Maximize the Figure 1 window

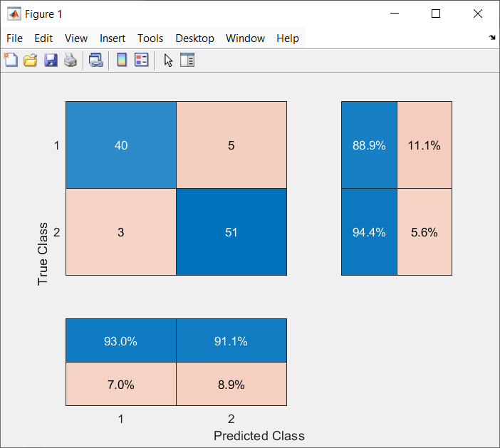(436, 14)
